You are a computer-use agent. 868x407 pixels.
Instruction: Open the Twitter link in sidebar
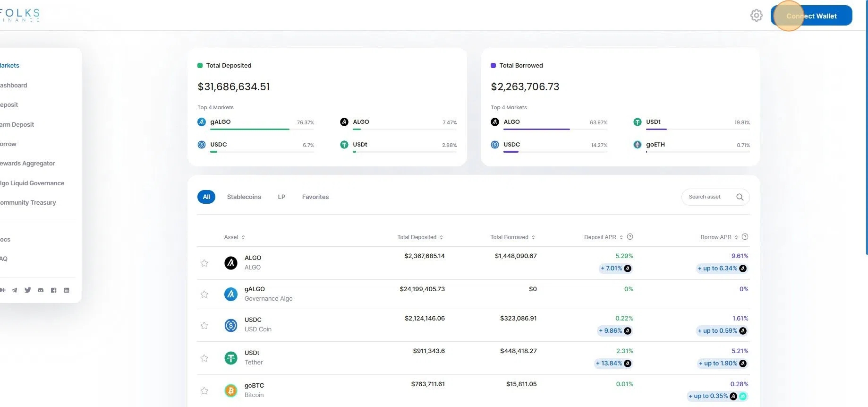(x=27, y=290)
